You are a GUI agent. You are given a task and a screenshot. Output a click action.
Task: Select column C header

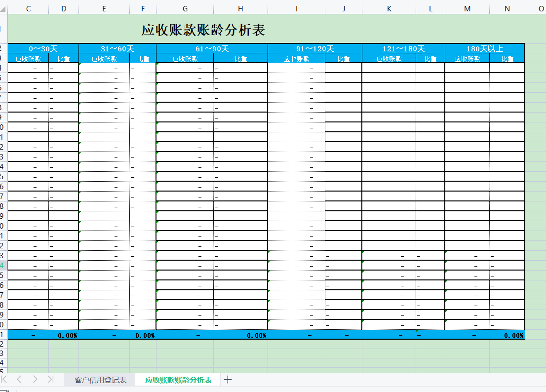click(28, 9)
